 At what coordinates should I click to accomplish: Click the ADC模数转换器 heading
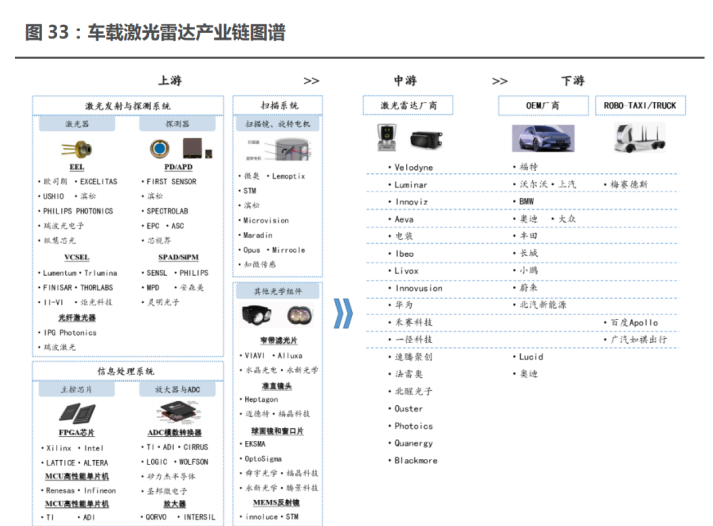coord(175,432)
